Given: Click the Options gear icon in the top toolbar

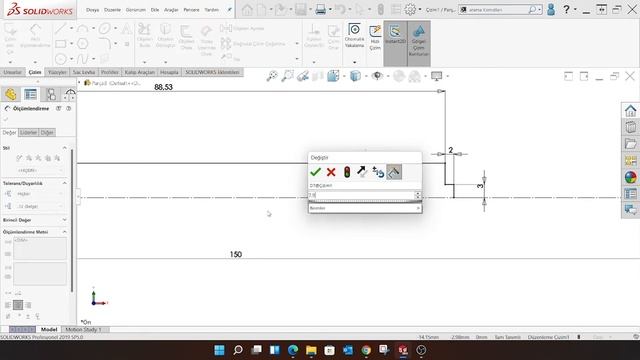Looking at the screenshot, I should 410,9.
